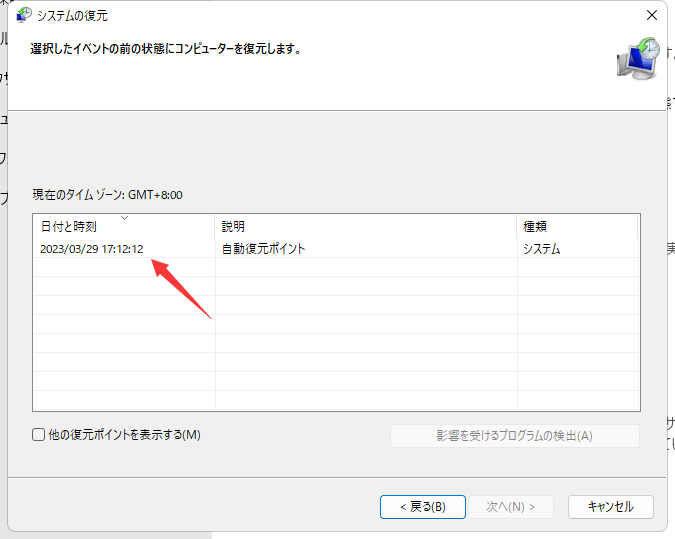
Task: Click the 他の復元ポイントを表示する(M) label text
Action: 124,435
